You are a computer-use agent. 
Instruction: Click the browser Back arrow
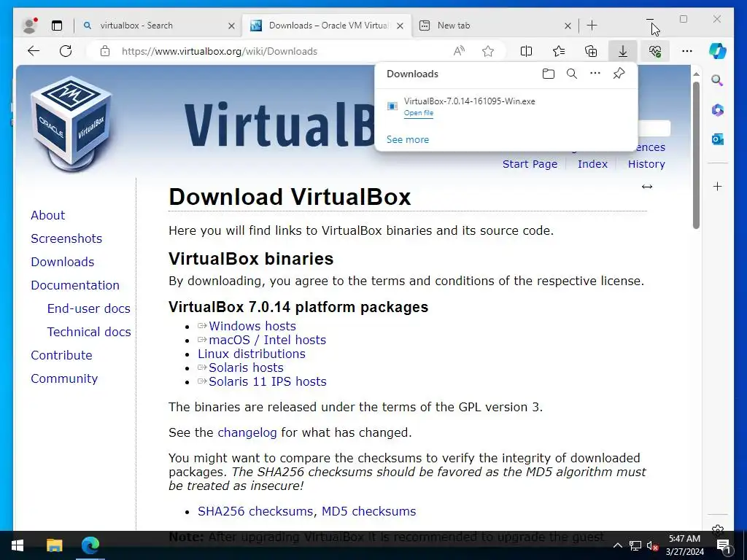coord(34,51)
